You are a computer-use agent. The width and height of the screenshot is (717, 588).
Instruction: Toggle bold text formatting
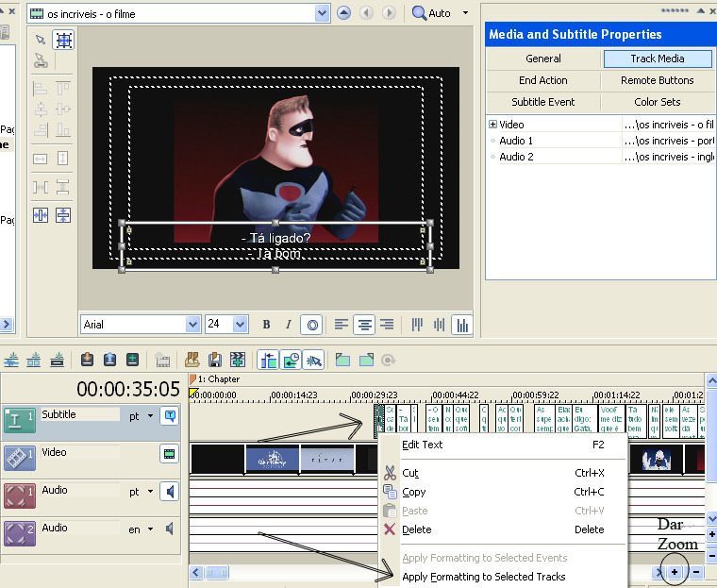[x=267, y=325]
